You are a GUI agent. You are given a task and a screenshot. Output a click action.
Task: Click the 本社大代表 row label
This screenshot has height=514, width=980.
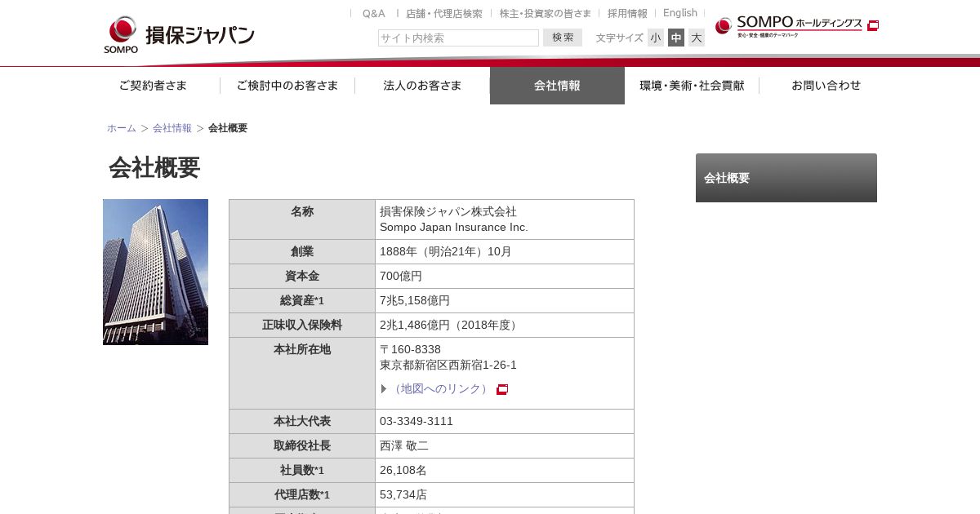tap(302, 421)
